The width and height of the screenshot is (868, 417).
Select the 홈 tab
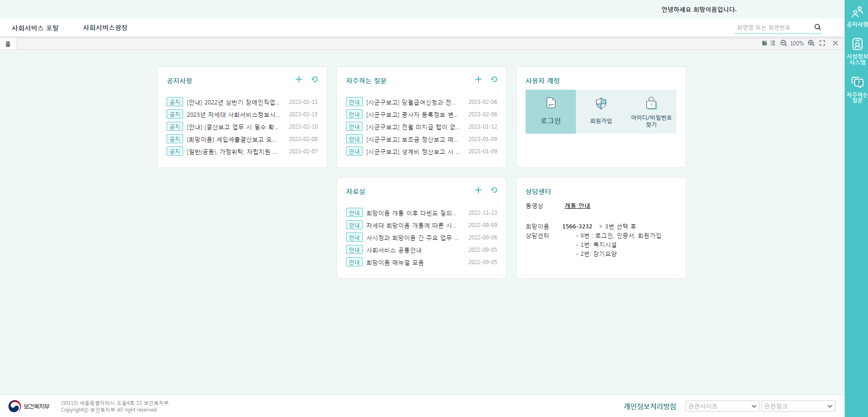click(8, 43)
